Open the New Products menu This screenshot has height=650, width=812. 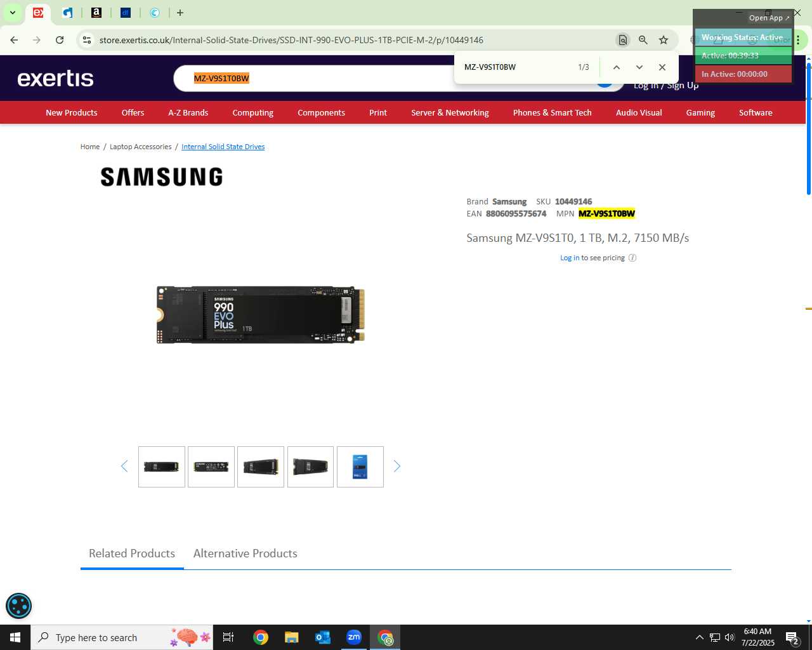pyautogui.click(x=72, y=112)
